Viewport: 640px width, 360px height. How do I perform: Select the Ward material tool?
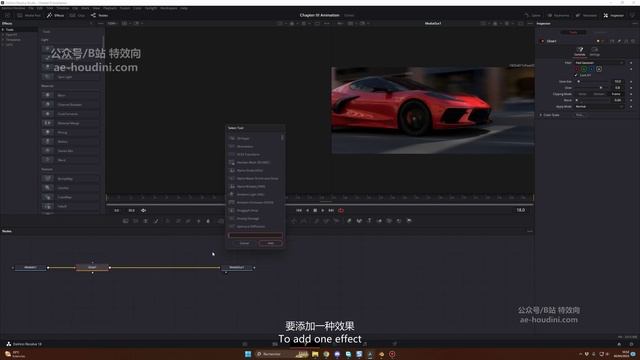(70, 160)
